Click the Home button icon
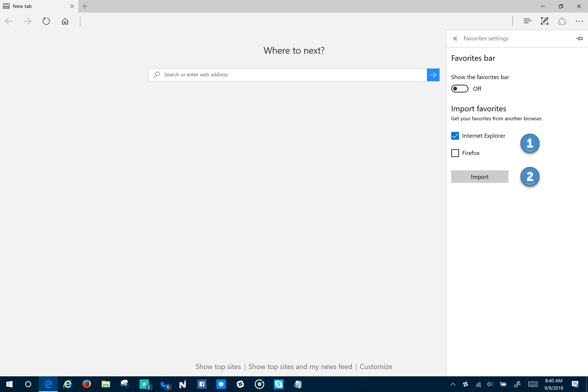 pos(65,21)
